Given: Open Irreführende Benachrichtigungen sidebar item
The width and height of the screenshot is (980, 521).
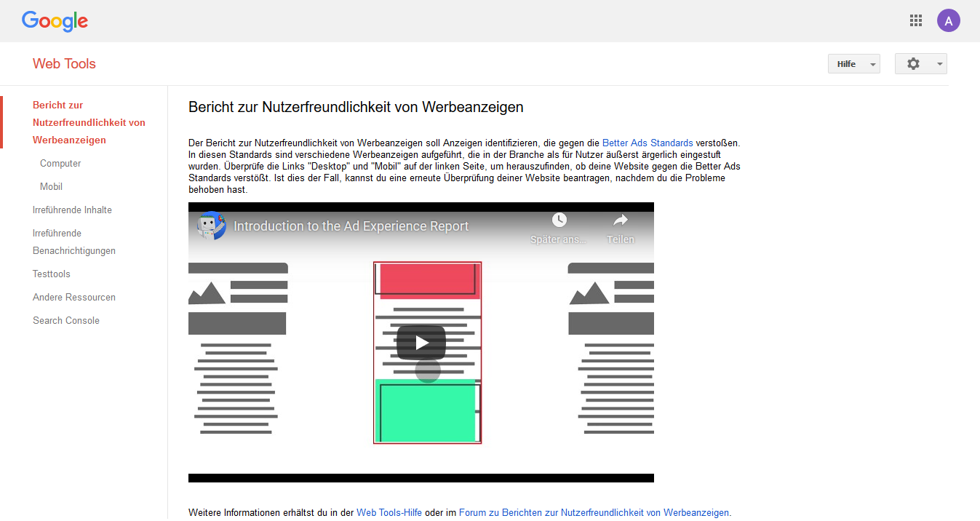Looking at the screenshot, I should click(x=73, y=242).
